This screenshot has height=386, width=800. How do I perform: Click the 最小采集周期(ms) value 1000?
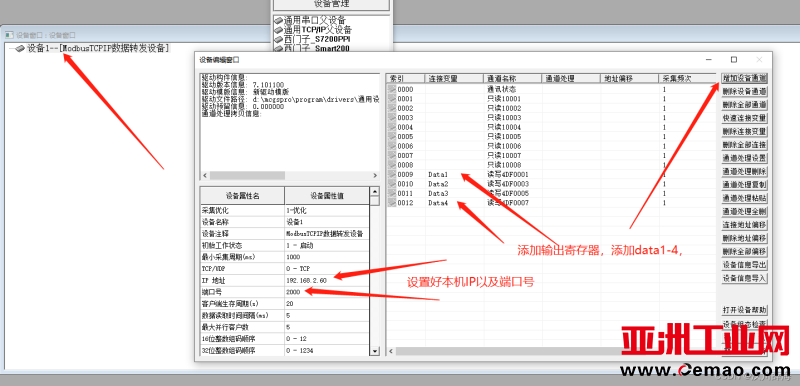(x=327, y=256)
